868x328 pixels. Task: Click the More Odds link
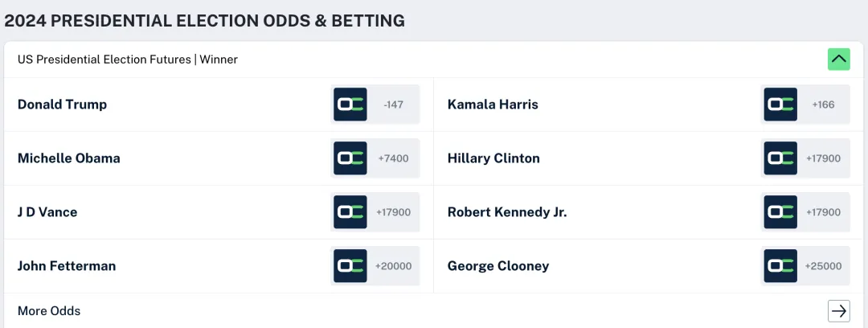point(49,311)
